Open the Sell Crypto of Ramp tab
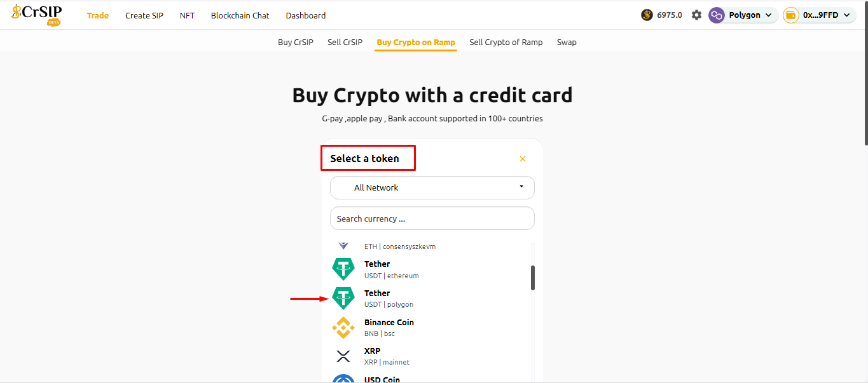 click(x=506, y=43)
